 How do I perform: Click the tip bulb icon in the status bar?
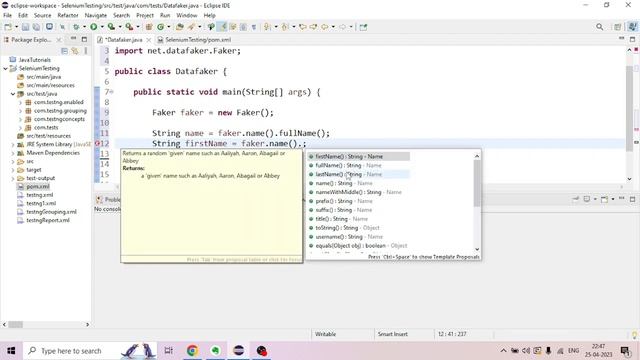[634, 334]
